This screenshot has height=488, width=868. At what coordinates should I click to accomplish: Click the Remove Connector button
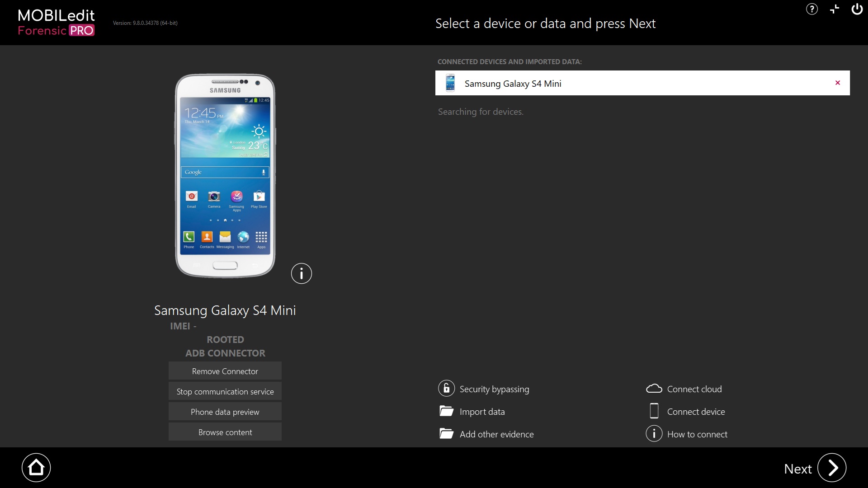click(x=225, y=371)
